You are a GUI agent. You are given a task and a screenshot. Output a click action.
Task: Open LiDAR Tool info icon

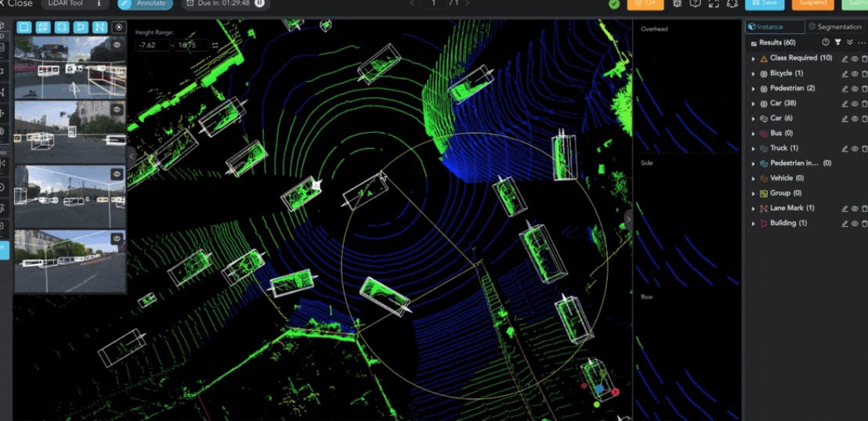[x=99, y=3]
